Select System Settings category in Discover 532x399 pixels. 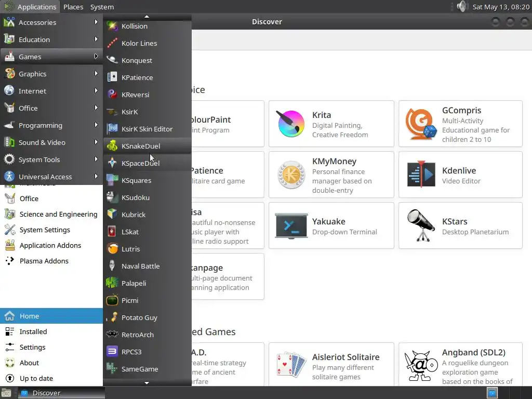tap(51, 230)
